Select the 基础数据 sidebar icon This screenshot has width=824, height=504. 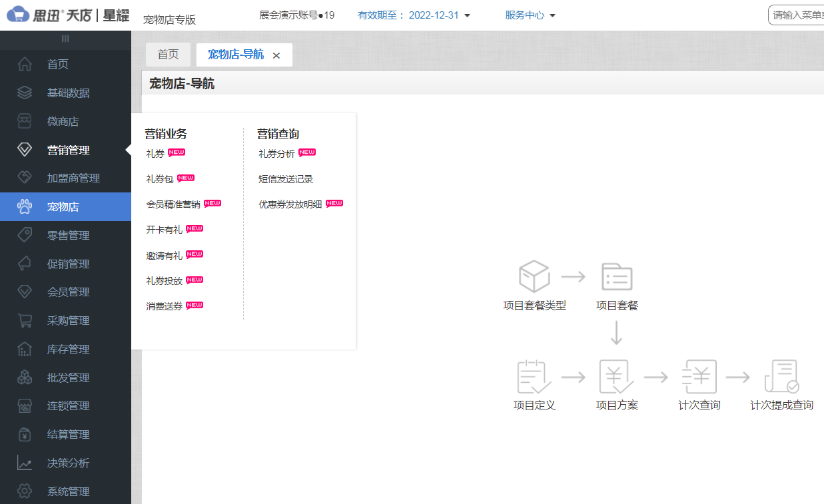point(25,93)
